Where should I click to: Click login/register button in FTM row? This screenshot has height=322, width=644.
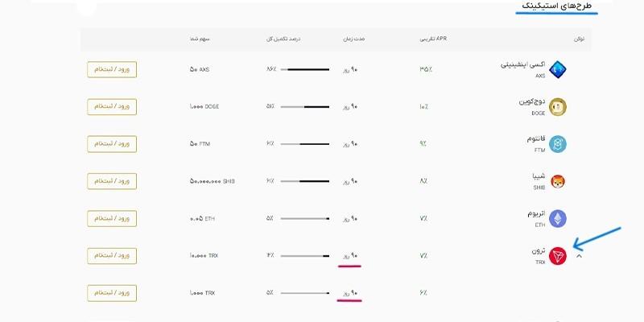pyautogui.click(x=112, y=144)
